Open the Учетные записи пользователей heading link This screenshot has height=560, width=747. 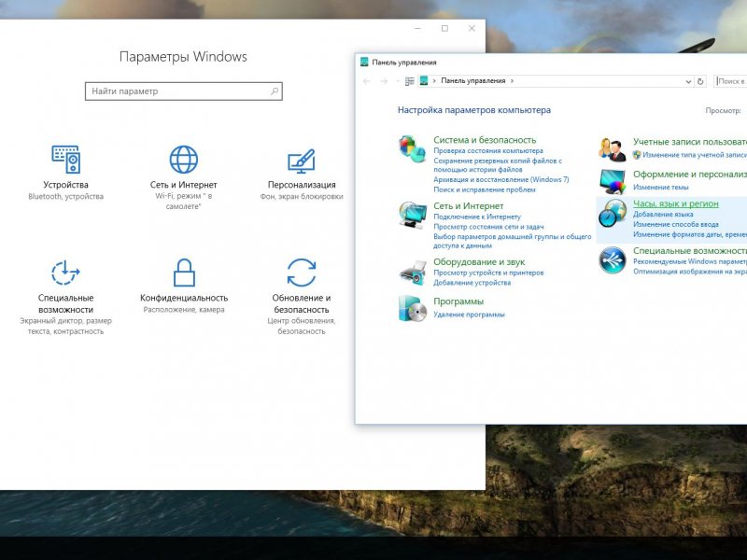pyautogui.click(x=690, y=142)
